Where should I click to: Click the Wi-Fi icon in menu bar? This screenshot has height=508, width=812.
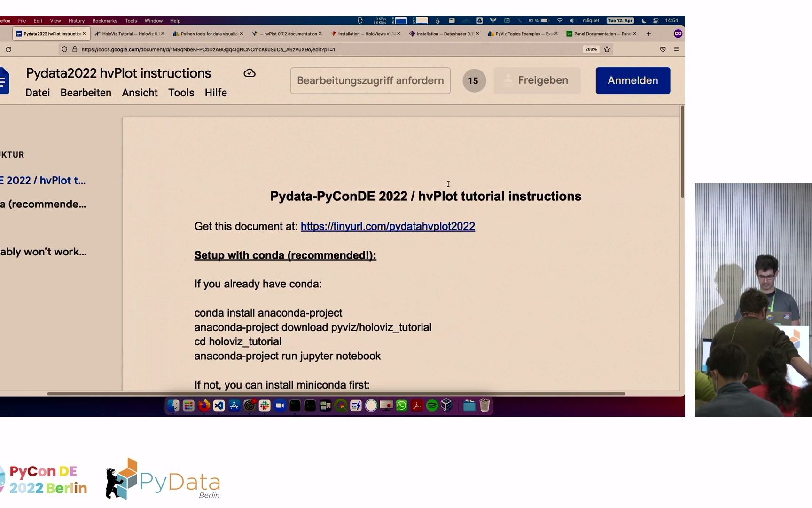pos(560,21)
